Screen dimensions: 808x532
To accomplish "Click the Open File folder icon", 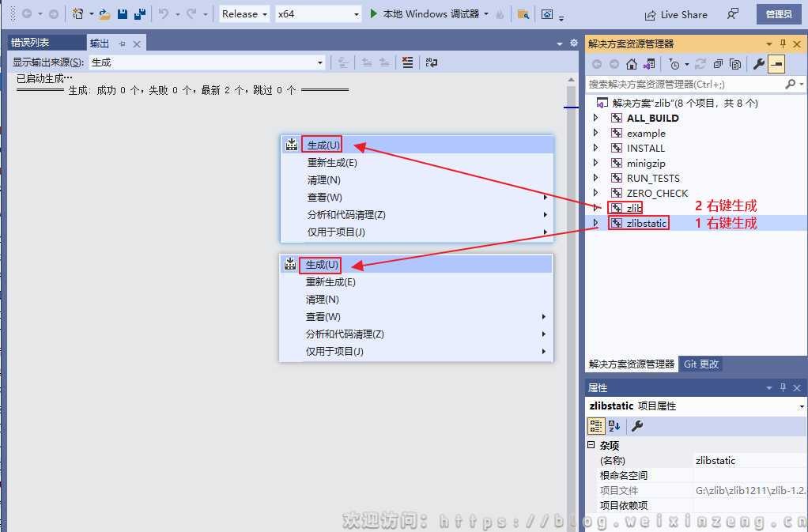I will (104, 14).
